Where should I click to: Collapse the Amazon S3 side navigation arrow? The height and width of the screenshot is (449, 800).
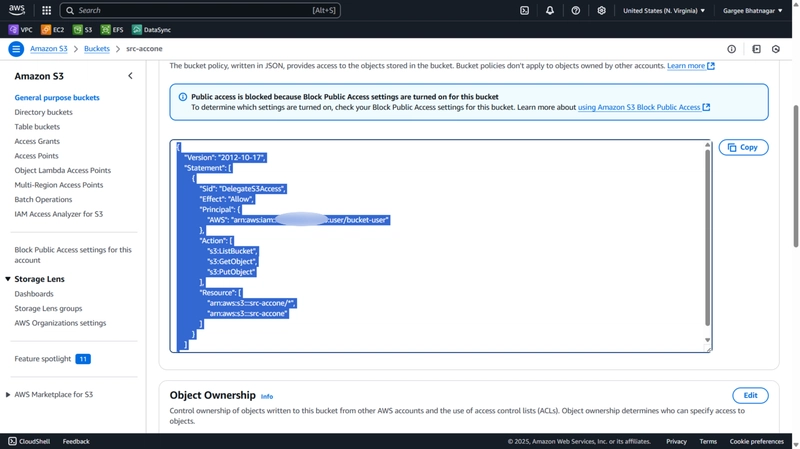[130, 76]
